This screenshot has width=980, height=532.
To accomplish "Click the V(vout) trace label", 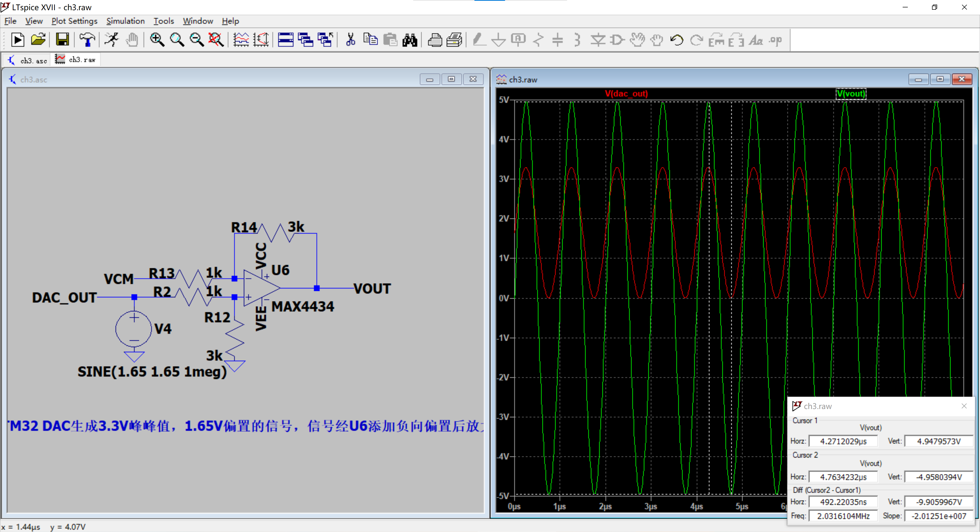I will [x=851, y=94].
